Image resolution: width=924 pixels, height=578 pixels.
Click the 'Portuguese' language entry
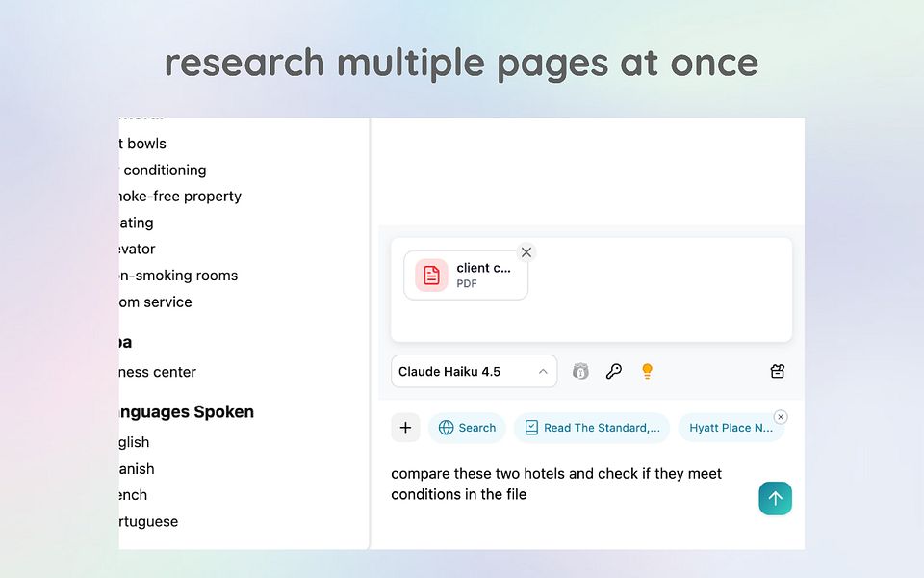point(148,521)
